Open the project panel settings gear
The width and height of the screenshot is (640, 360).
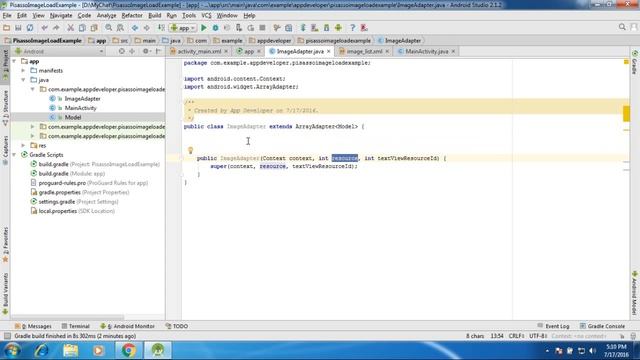146,51
